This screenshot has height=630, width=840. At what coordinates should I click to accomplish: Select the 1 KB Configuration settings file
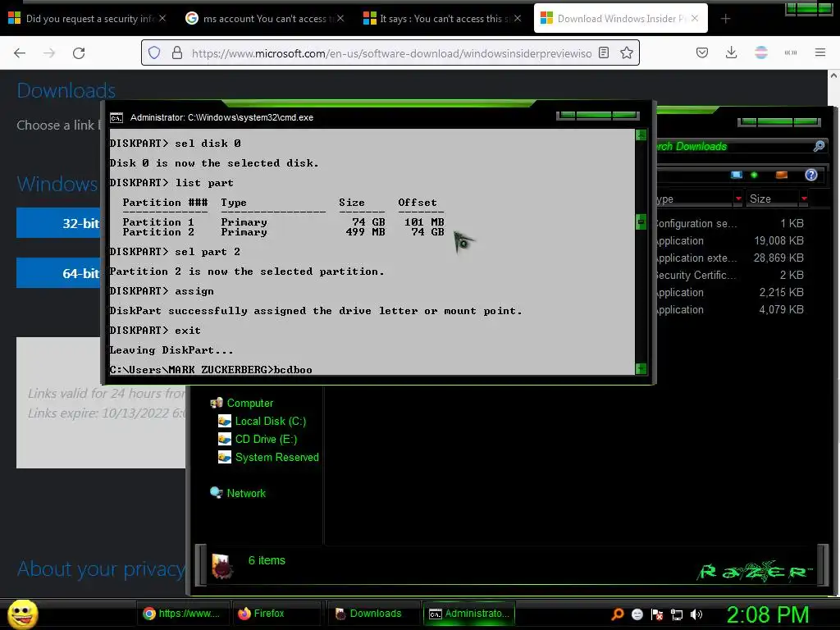tap(729, 223)
